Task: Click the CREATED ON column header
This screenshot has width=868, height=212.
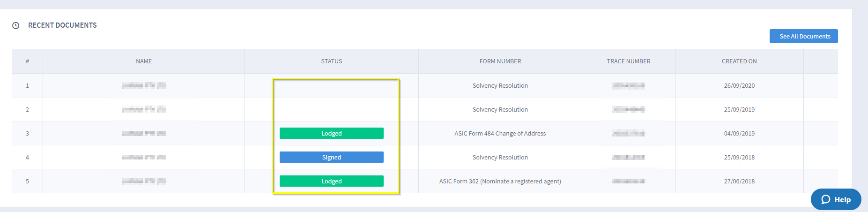Action: (739, 61)
